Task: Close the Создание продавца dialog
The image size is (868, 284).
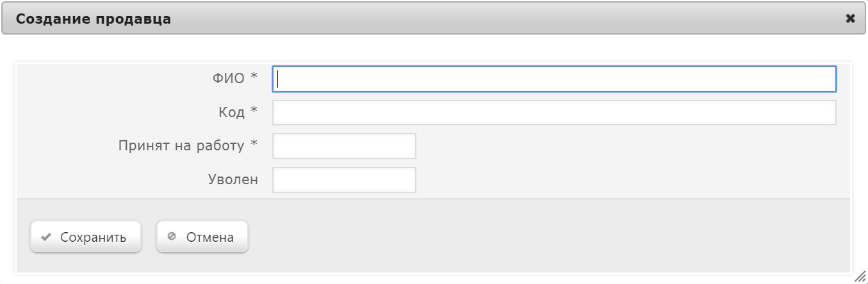Action: (850, 19)
